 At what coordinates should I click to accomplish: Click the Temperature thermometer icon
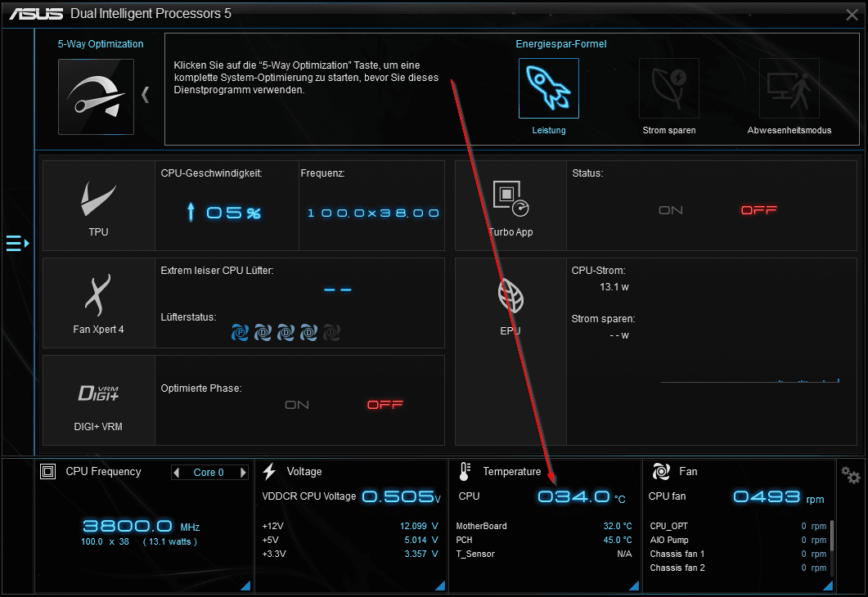465,471
